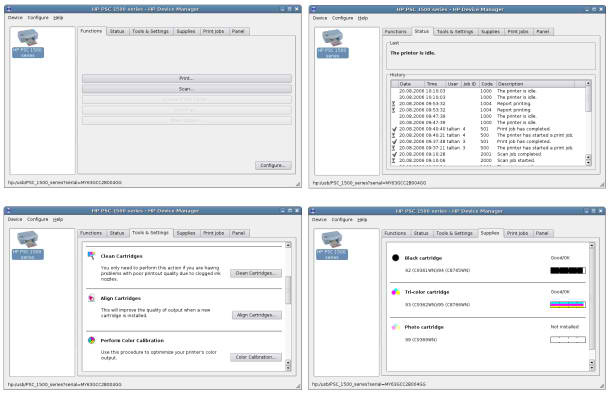Open Panel tab in the Status window
The image size is (610, 394).
pyautogui.click(x=543, y=32)
